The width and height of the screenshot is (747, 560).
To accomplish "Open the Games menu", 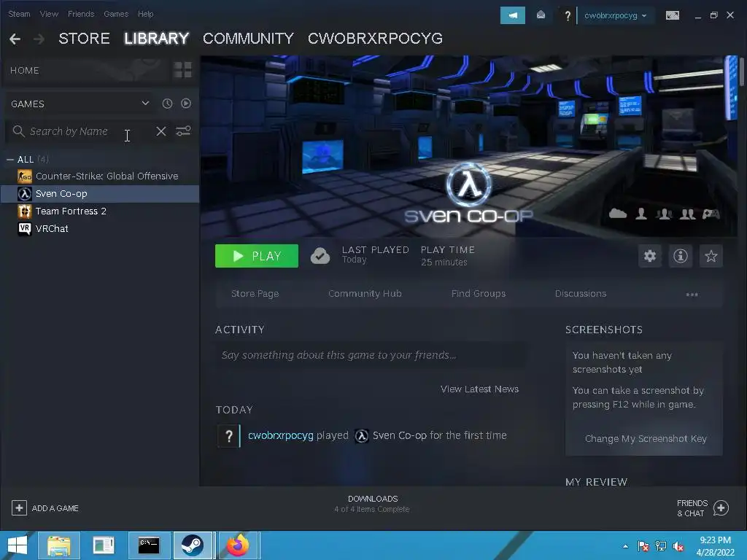I will pos(116,14).
